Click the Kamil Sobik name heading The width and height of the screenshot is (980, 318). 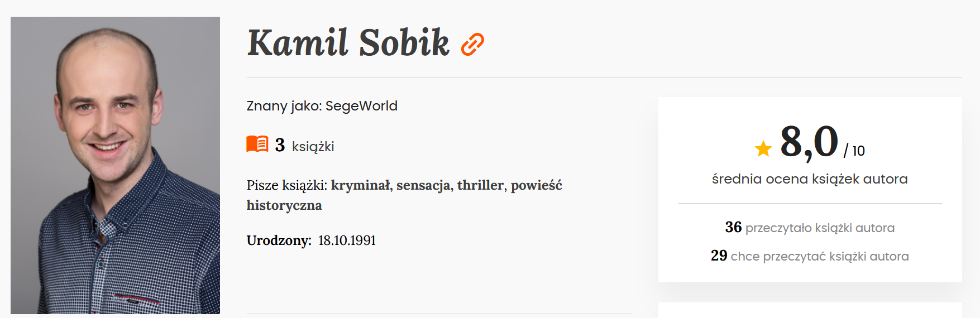coord(348,43)
